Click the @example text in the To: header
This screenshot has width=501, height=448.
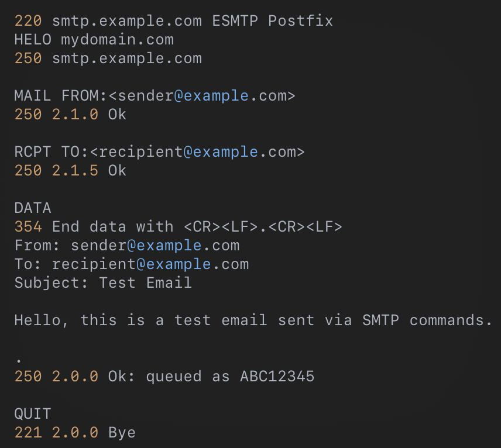click(x=174, y=264)
